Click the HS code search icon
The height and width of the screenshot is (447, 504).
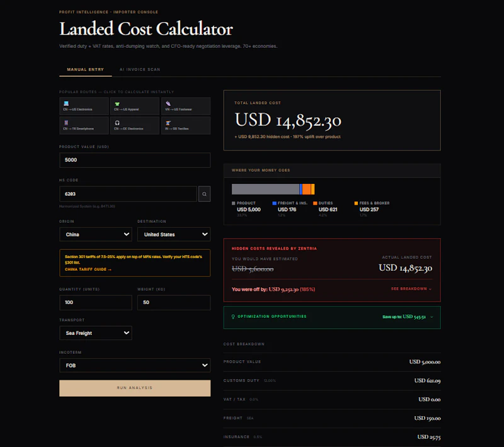coord(204,194)
